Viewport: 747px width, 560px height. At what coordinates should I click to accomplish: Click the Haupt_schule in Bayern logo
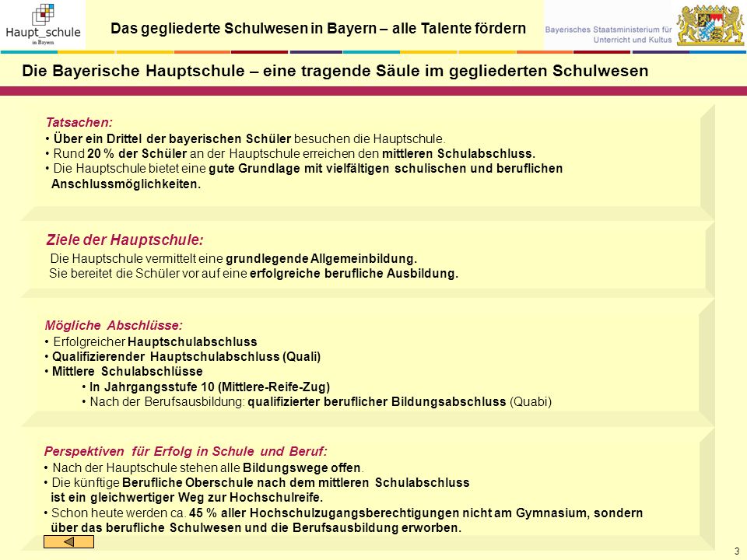(x=43, y=25)
